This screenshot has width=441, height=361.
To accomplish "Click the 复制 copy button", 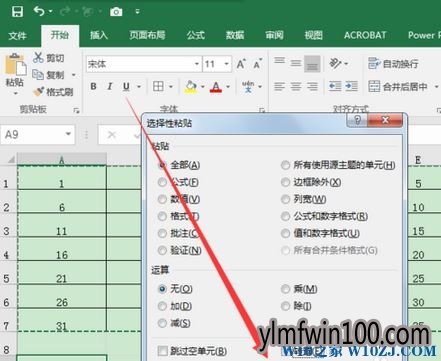I will (48, 75).
